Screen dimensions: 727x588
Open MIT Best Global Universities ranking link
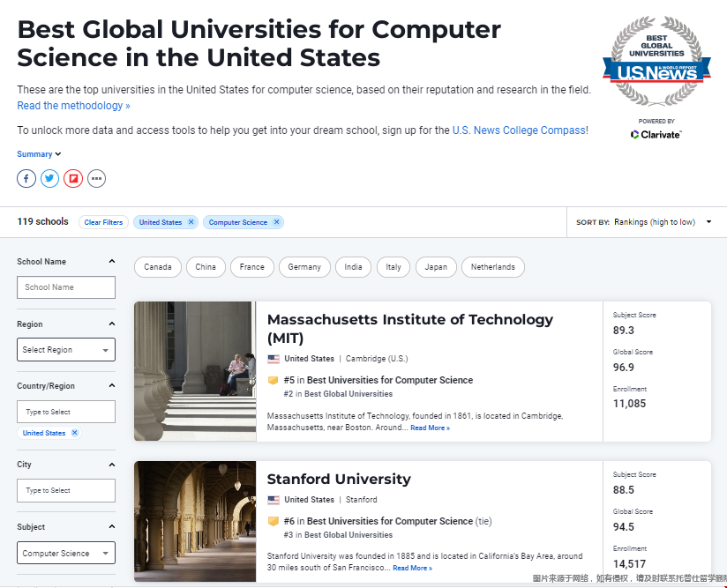pos(338,394)
